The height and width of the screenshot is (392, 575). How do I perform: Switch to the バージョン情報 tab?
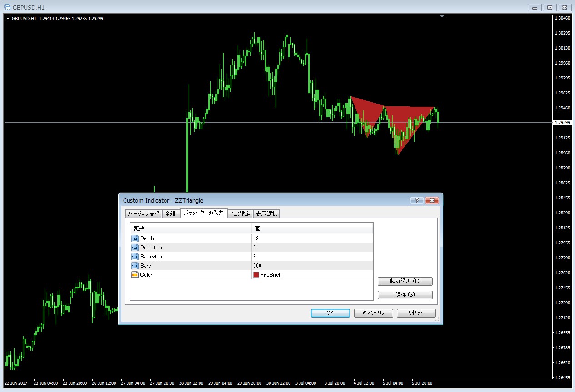click(x=144, y=213)
